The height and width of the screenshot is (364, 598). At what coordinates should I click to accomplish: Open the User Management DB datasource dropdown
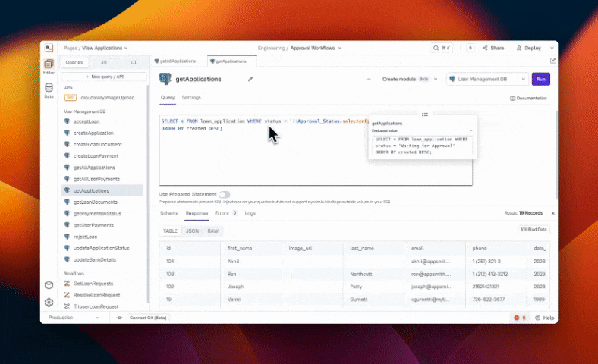486,79
